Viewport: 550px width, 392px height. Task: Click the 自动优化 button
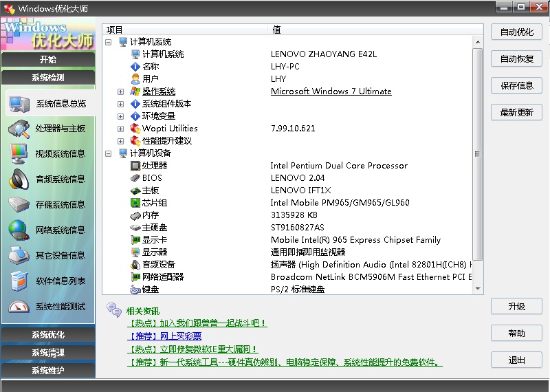[517, 32]
